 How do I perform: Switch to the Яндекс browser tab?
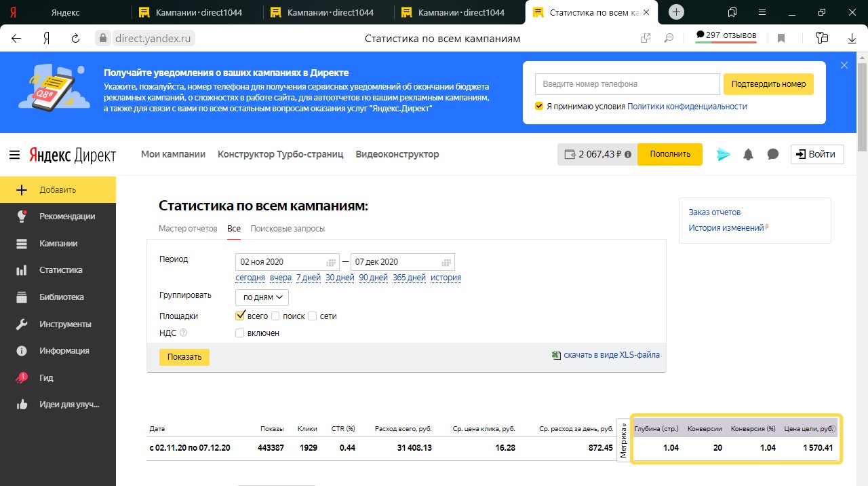[x=64, y=12]
